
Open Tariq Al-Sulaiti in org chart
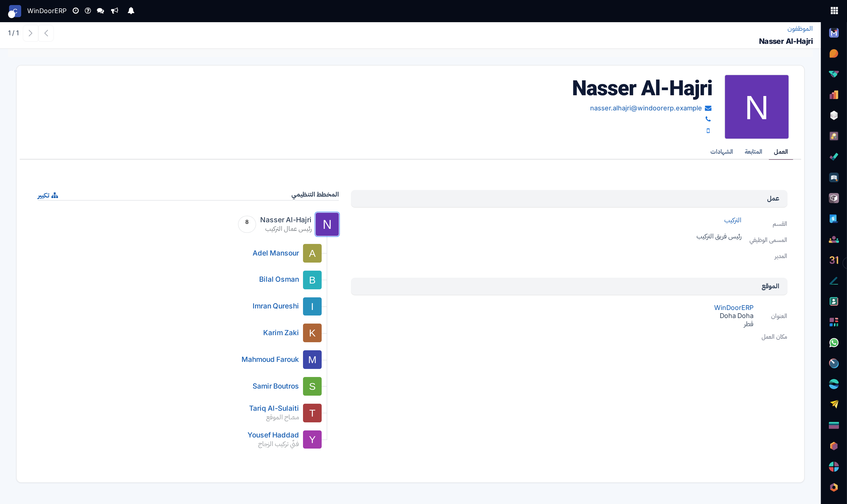click(x=274, y=408)
